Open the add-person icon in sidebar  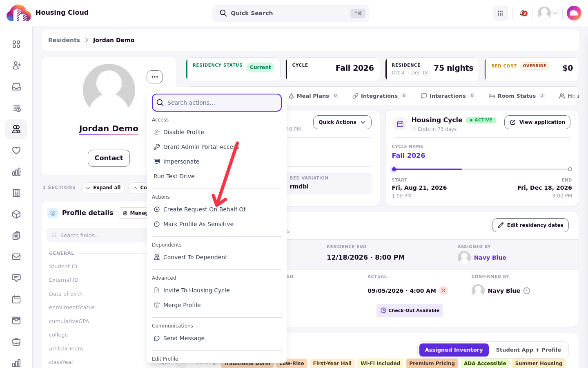click(16, 65)
